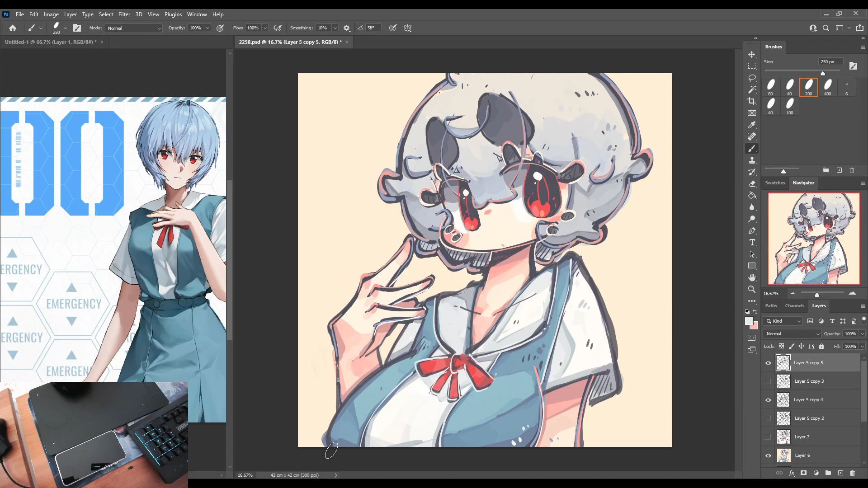This screenshot has width=868, height=488.
Task: Select the Clone Stamp tool
Action: point(752,160)
